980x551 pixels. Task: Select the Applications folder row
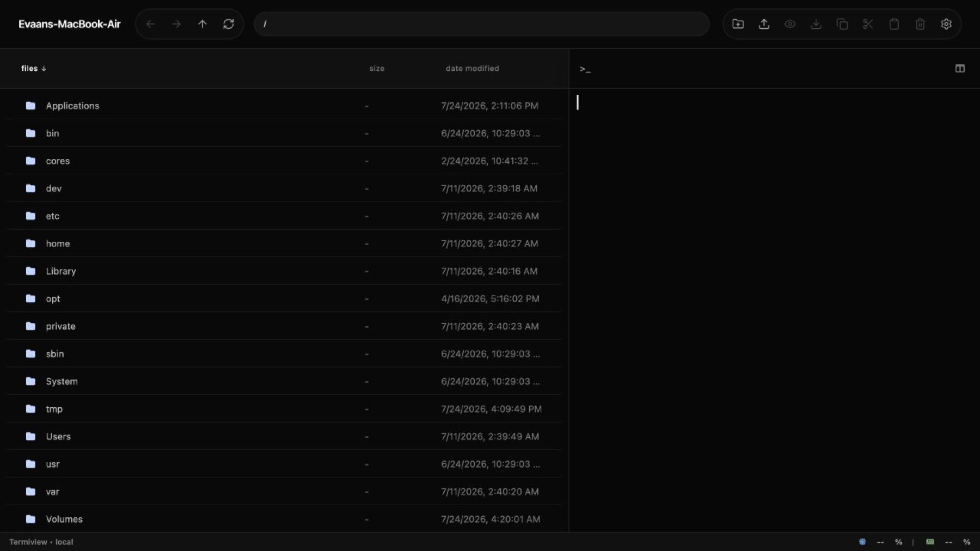284,106
